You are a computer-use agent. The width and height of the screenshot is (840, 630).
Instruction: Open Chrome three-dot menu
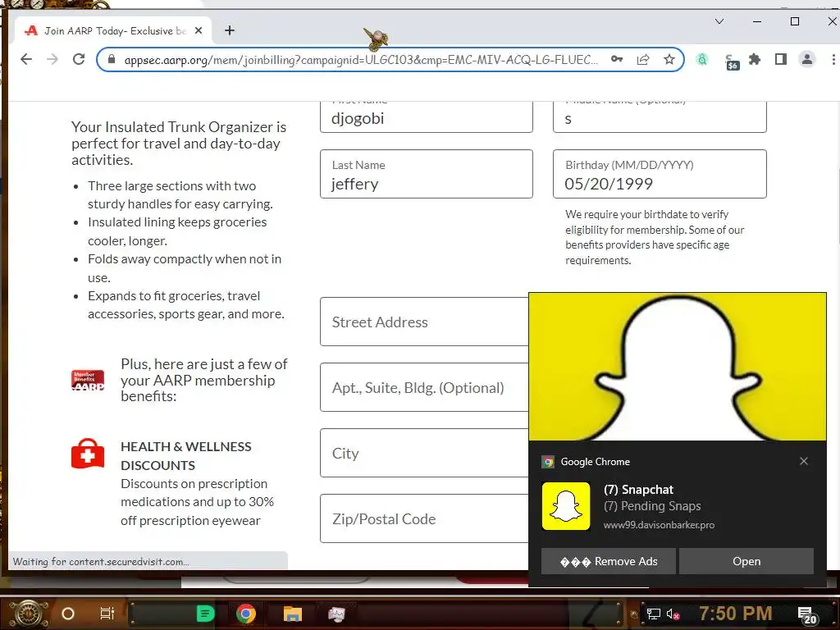(x=833, y=59)
